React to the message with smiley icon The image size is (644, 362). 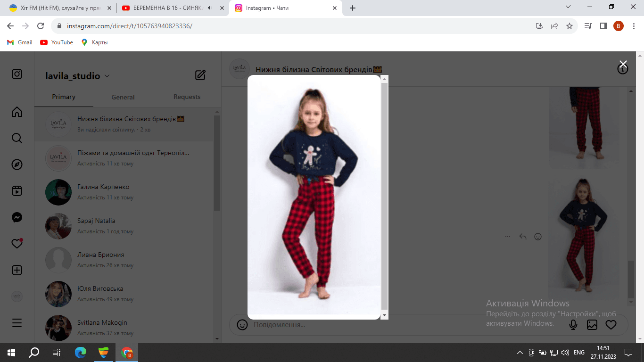click(x=538, y=237)
